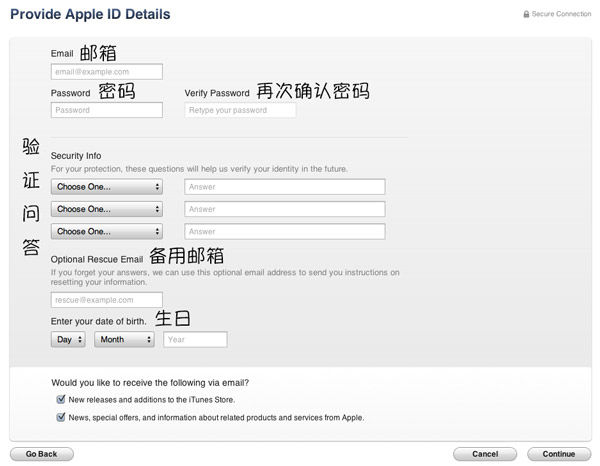Click the Secure Connection label
Viewport: 600px width, 466px height.
pyautogui.click(x=563, y=15)
